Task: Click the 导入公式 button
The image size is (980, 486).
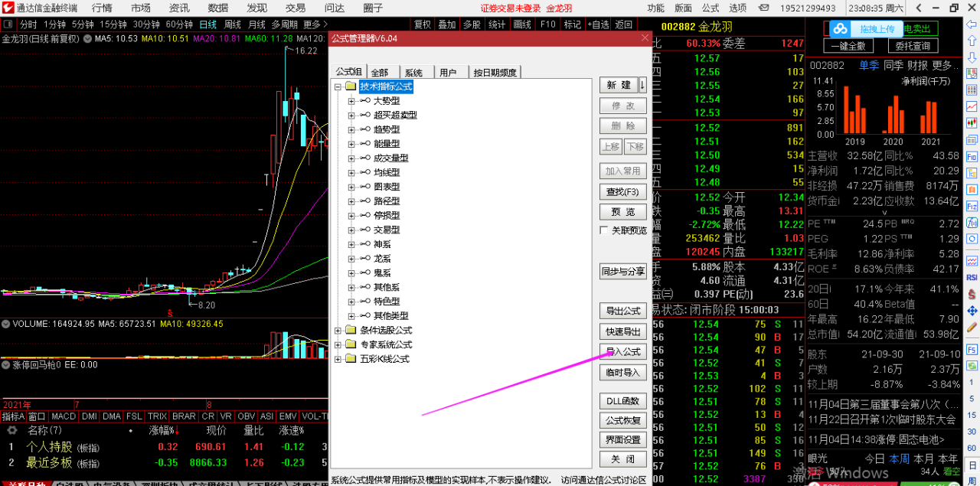Action: coord(623,352)
